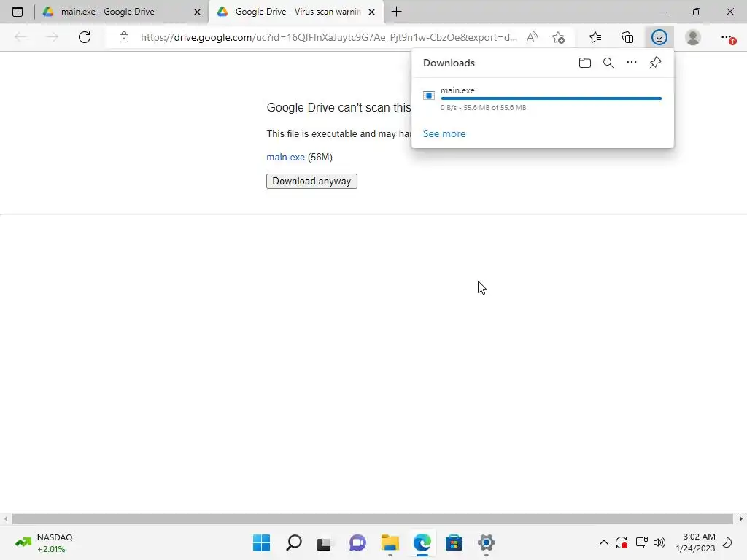Open Edge Settings and more menu
The height and width of the screenshot is (560, 747).
727,37
